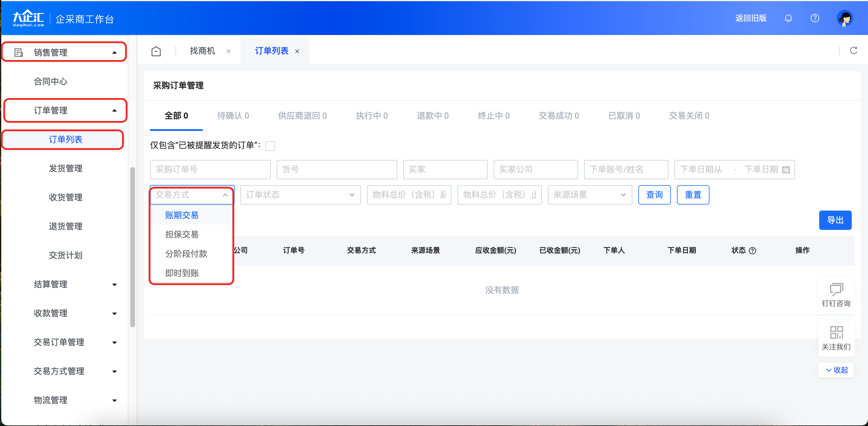Go to home tab icon

point(156,51)
